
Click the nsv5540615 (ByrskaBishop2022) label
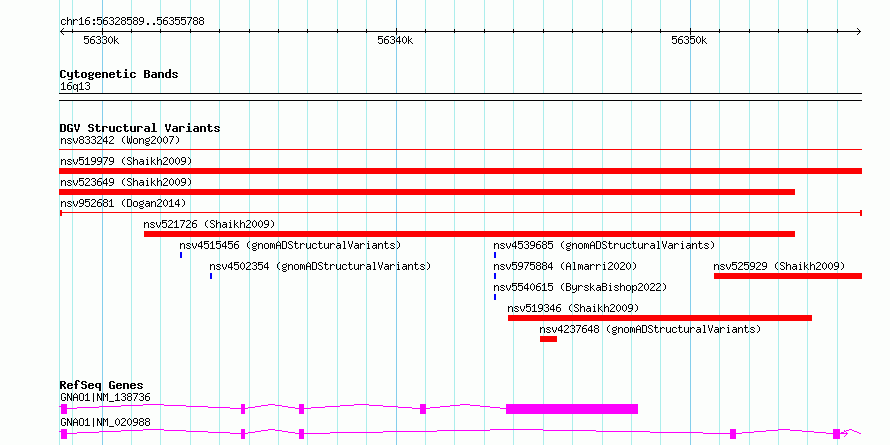tap(580, 287)
